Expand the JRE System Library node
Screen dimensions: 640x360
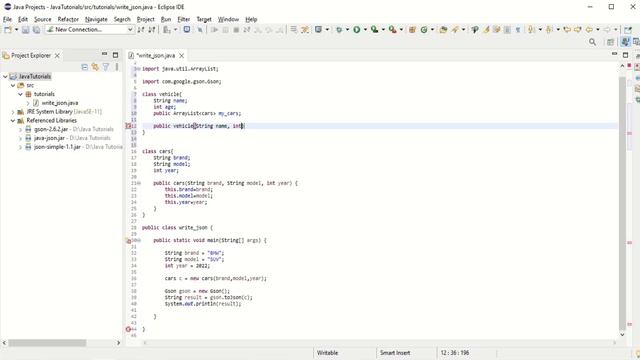click(13, 112)
